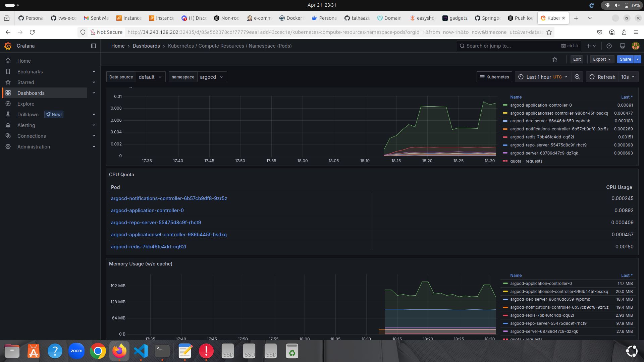Open Alerting in the sidebar

[x=26, y=125]
